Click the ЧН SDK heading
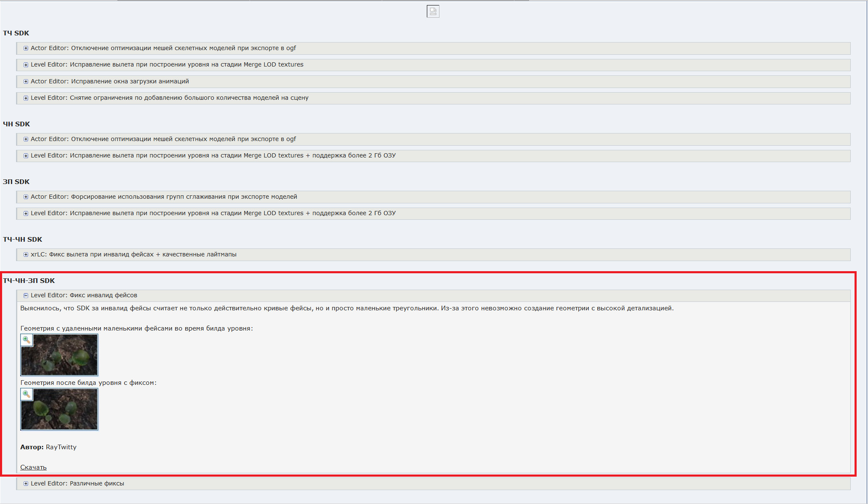 pyautogui.click(x=16, y=124)
